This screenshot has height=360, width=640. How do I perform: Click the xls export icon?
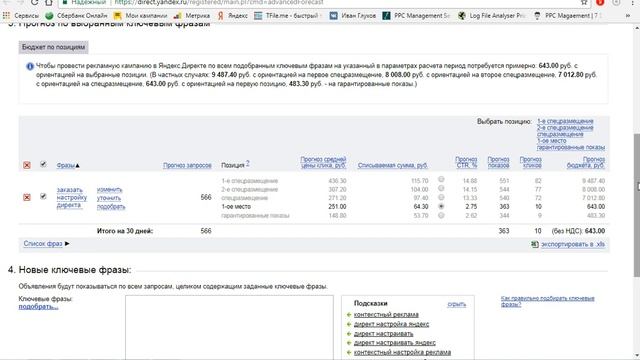click(x=534, y=244)
